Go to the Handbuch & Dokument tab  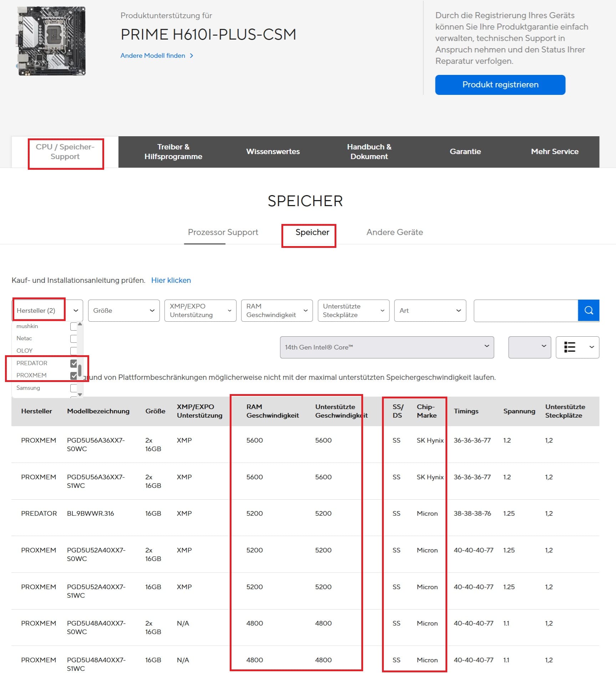[x=369, y=152]
